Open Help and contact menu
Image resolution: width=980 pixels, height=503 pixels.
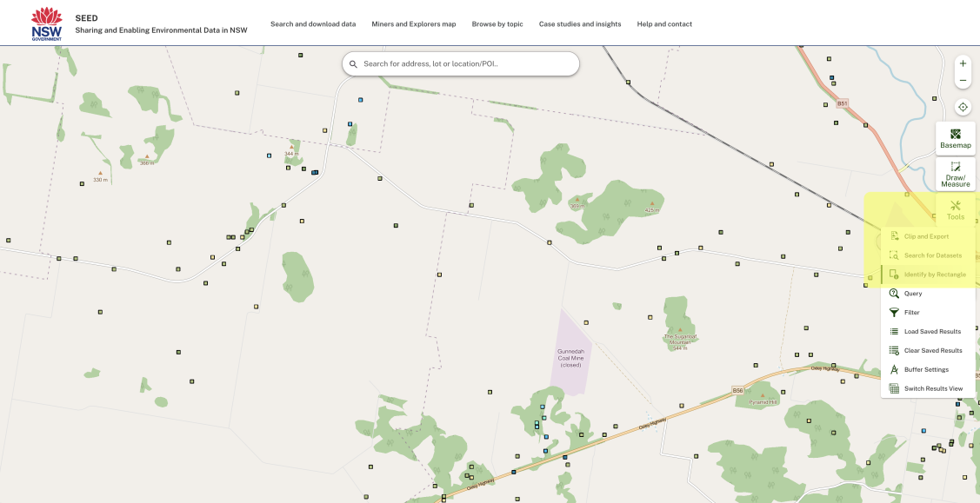coord(664,24)
